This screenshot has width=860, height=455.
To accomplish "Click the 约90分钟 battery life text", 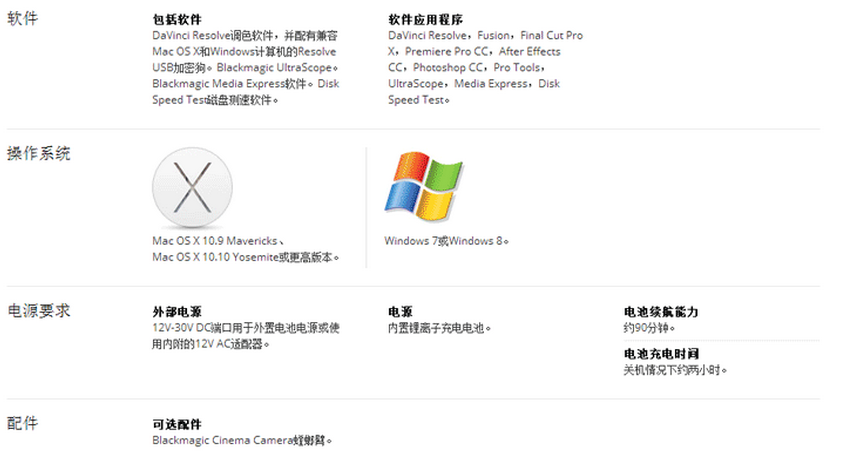I will (x=649, y=328).
